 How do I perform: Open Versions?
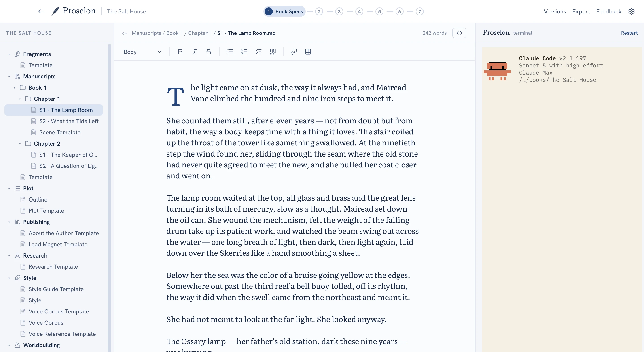coord(555,11)
